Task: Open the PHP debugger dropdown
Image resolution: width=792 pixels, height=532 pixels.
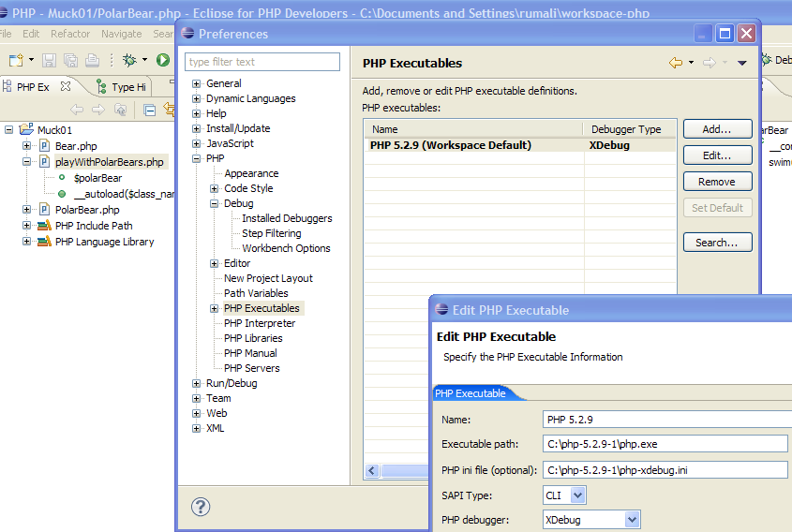Action: [632, 520]
